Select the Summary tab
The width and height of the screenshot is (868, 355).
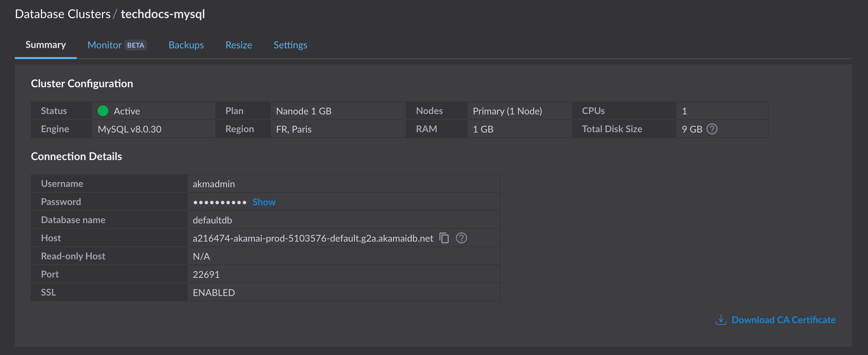pos(46,45)
